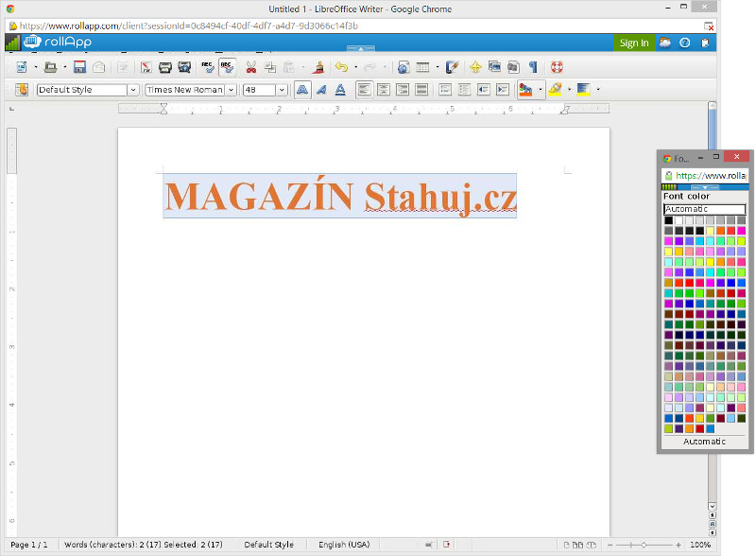Open Times New Roman font dropdown
The image size is (756, 556).
(232, 90)
